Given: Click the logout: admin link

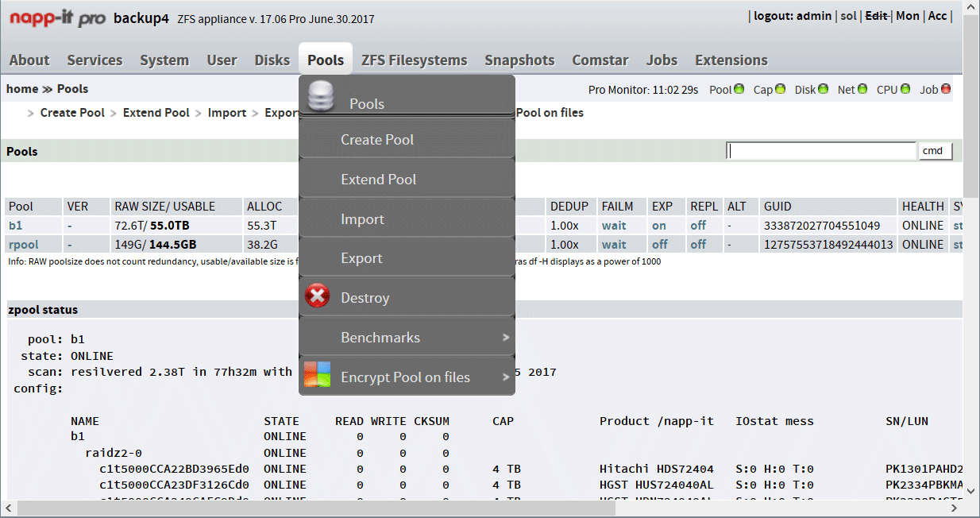Looking at the screenshot, I should pos(793,16).
